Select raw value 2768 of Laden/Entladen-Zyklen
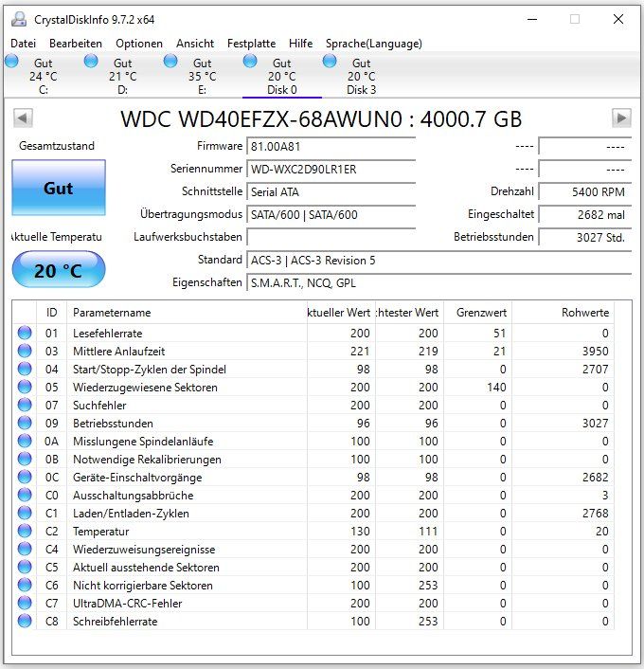 (x=596, y=514)
